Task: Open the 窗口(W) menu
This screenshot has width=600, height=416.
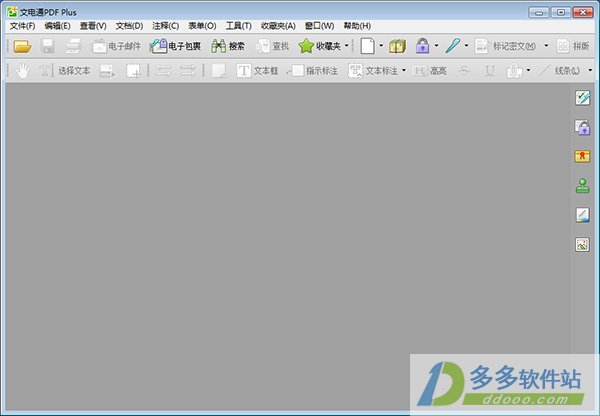Action: 320,26
